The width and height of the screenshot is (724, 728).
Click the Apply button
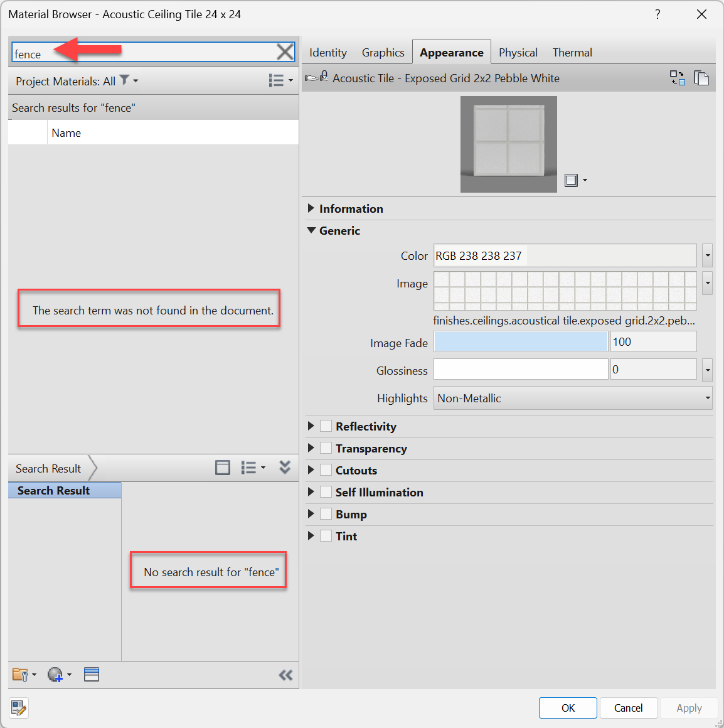(x=688, y=708)
